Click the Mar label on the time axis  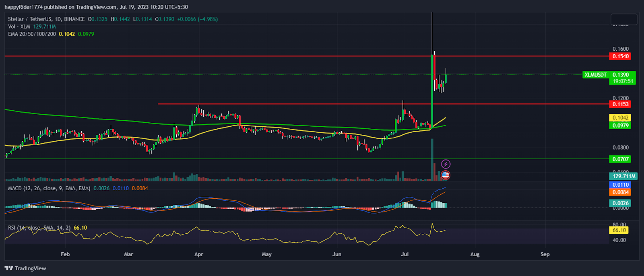(128, 254)
